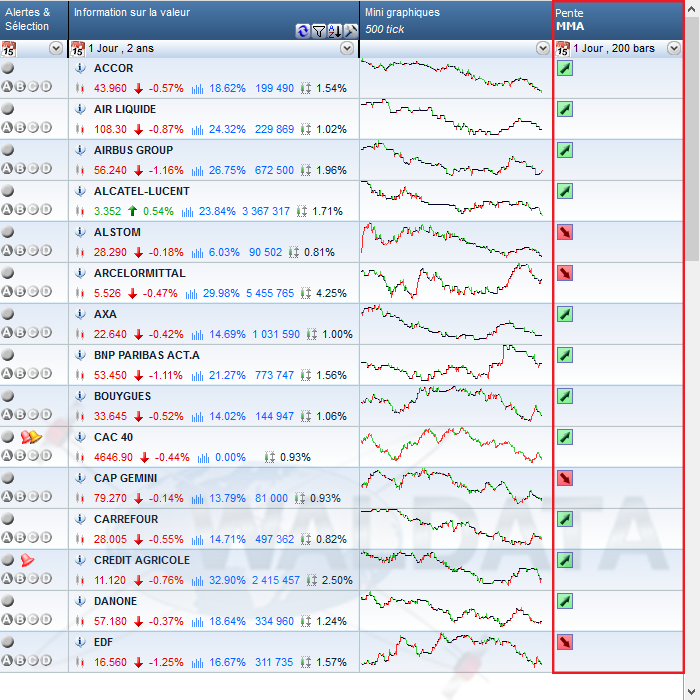This screenshot has width=700, height=700.
Task: Open 1 Jour, 2 ans dropdown arrow
Action: 347,48
